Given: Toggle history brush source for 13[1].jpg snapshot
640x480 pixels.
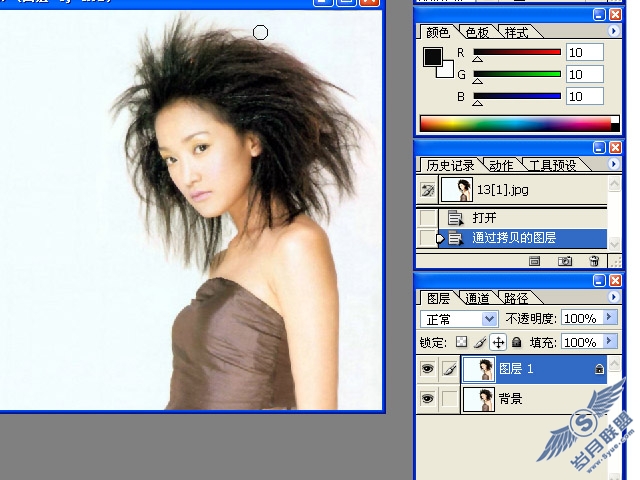Looking at the screenshot, I should point(427,190).
